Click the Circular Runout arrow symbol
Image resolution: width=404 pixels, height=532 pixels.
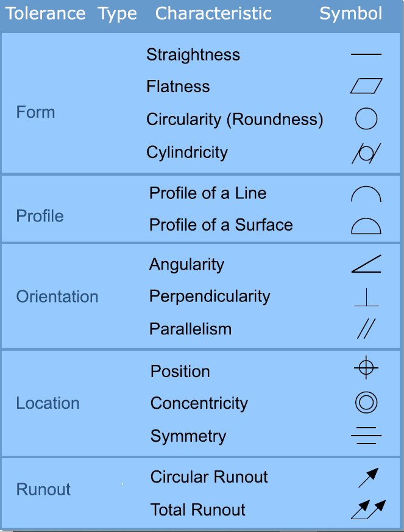[369, 477]
